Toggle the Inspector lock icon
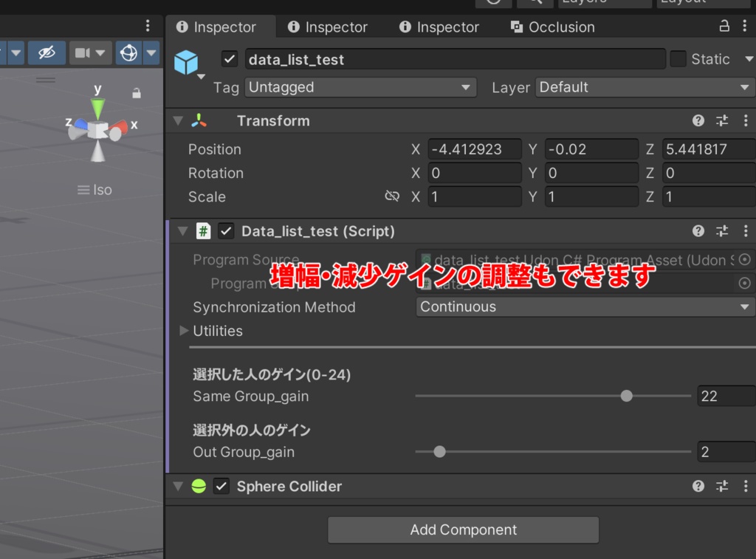The height and width of the screenshot is (559, 756). click(x=724, y=26)
